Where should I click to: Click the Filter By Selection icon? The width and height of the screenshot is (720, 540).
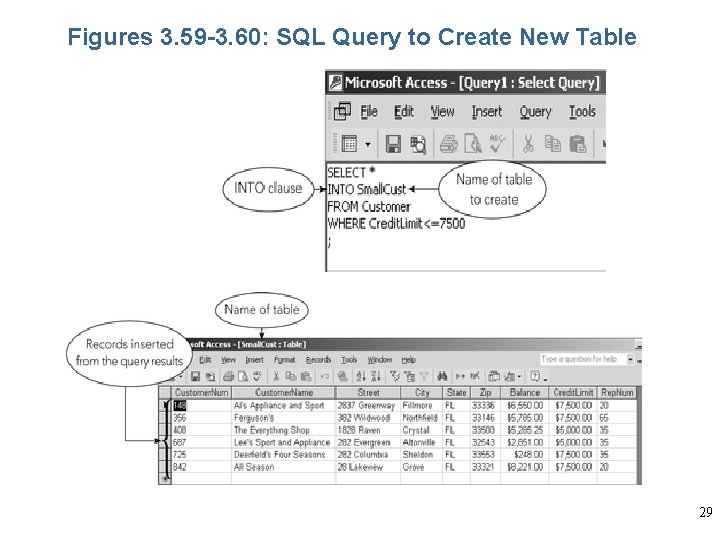(395, 377)
